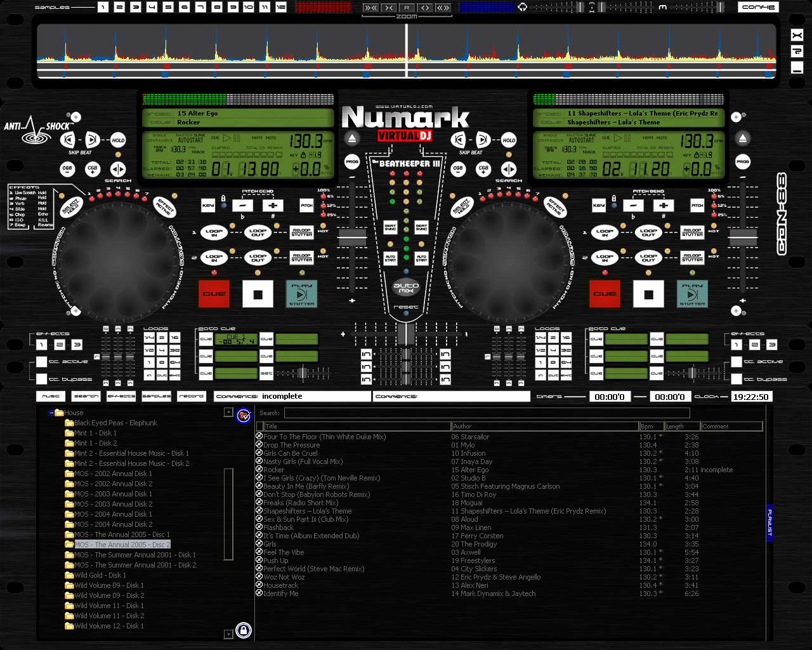This screenshot has width=812, height=650.
Task: Set Loop Out 1 on left deck
Action: [x=258, y=232]
